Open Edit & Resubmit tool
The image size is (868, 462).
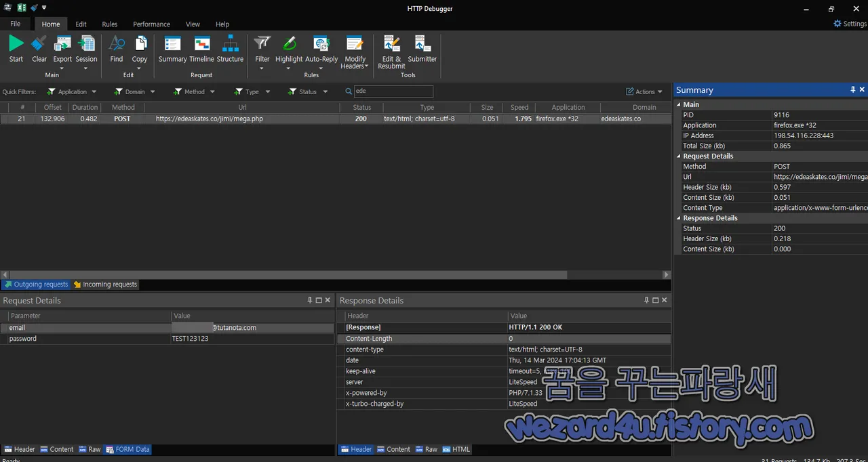coord(391,51)
